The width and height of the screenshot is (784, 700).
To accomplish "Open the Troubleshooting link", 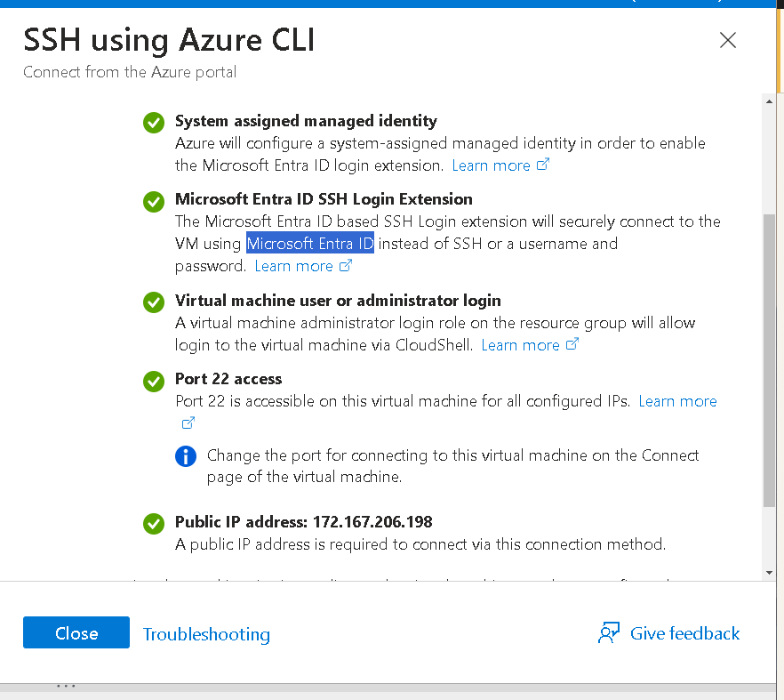I will 206,634.
